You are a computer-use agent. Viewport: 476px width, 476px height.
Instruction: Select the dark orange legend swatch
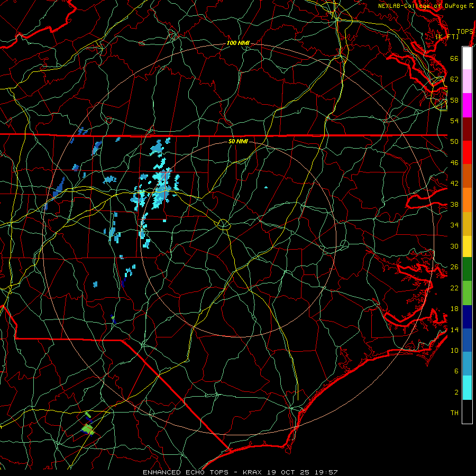click(x=467, y=176)
